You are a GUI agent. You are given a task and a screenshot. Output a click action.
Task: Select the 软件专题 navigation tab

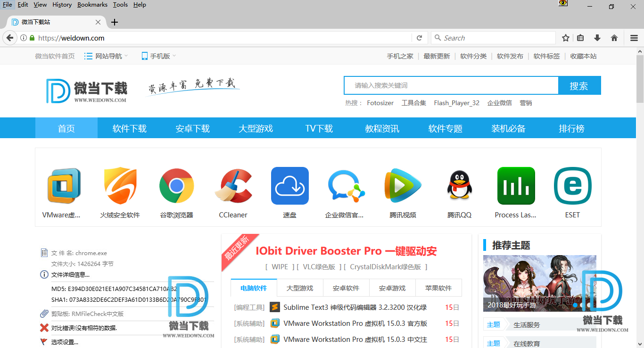[x=446, y=128]
